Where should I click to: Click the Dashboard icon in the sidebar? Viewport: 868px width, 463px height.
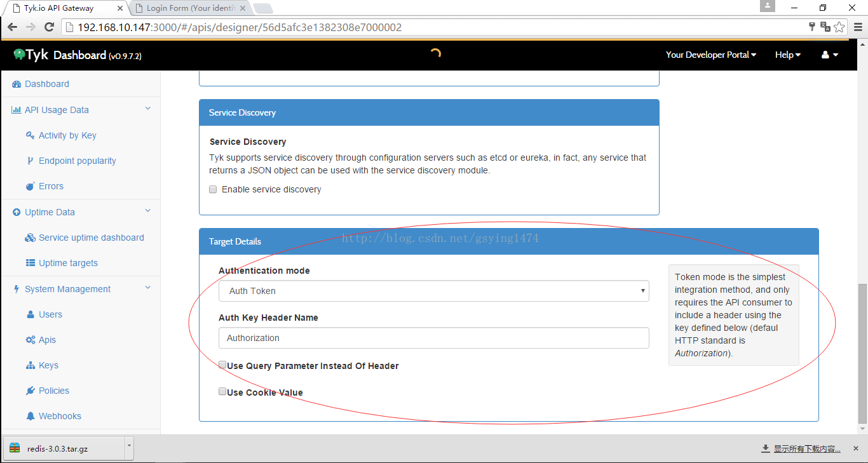pos(17,84)
